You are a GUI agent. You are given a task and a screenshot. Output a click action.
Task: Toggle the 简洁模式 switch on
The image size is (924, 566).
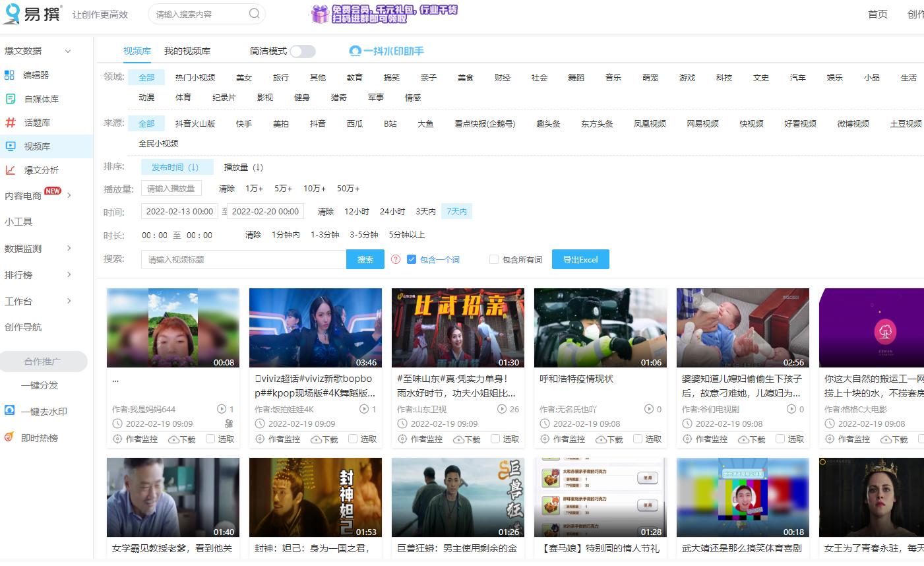tap(303, 50)
